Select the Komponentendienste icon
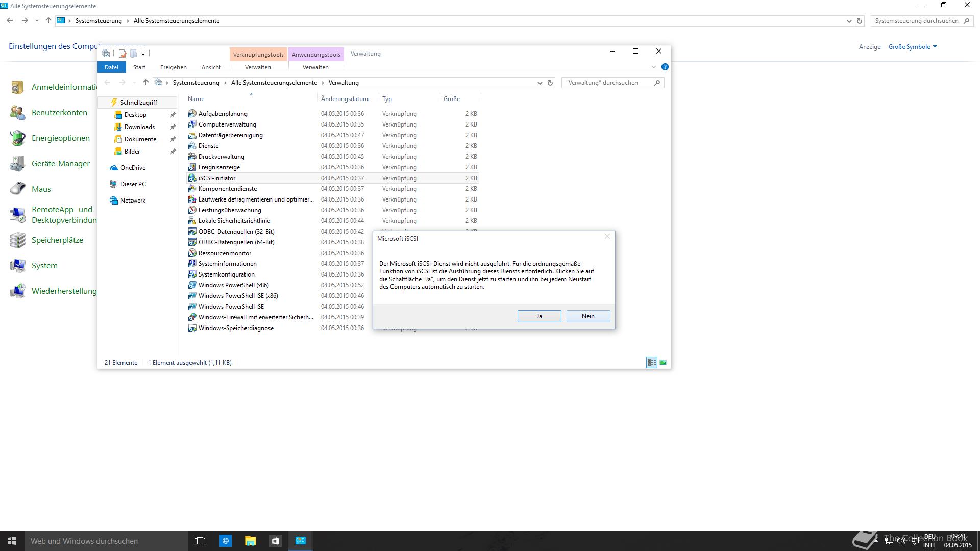Screen dimensions: 980x551 [x=192, y=189]
